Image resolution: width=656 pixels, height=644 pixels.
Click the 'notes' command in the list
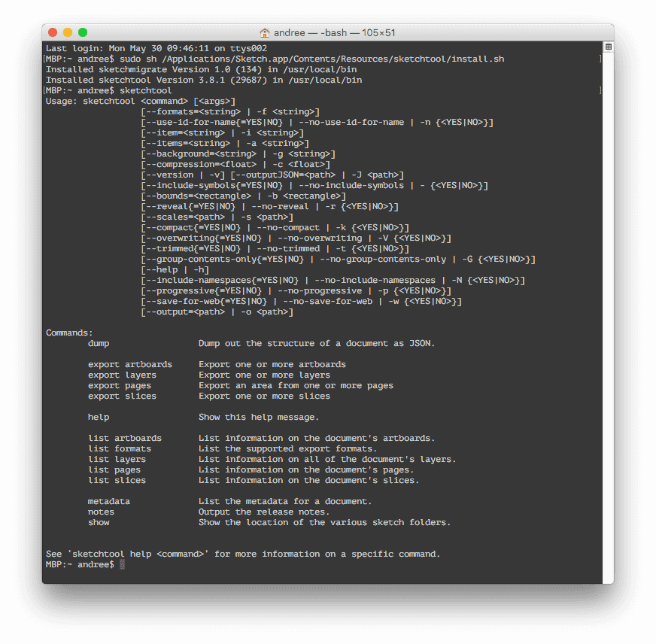tap(101, 512)
